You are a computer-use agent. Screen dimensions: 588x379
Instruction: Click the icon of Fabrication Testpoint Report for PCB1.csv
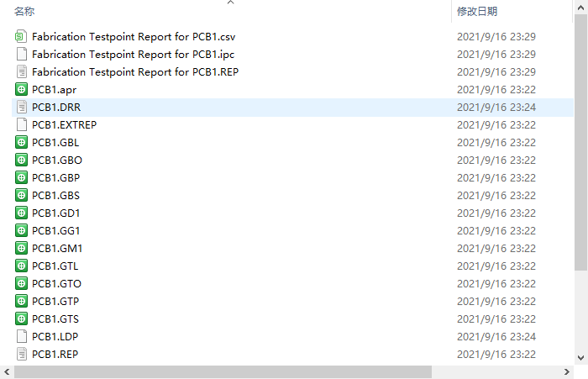click(21, 36)
